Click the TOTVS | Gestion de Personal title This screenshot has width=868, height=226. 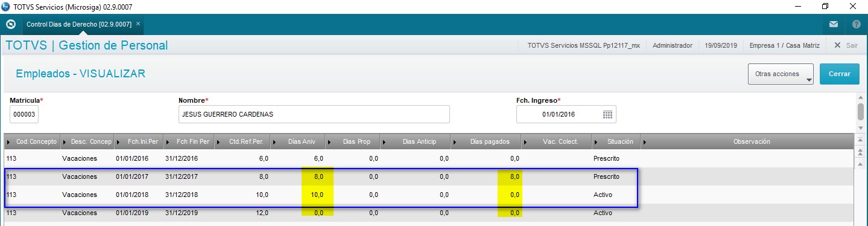(87, 45)
